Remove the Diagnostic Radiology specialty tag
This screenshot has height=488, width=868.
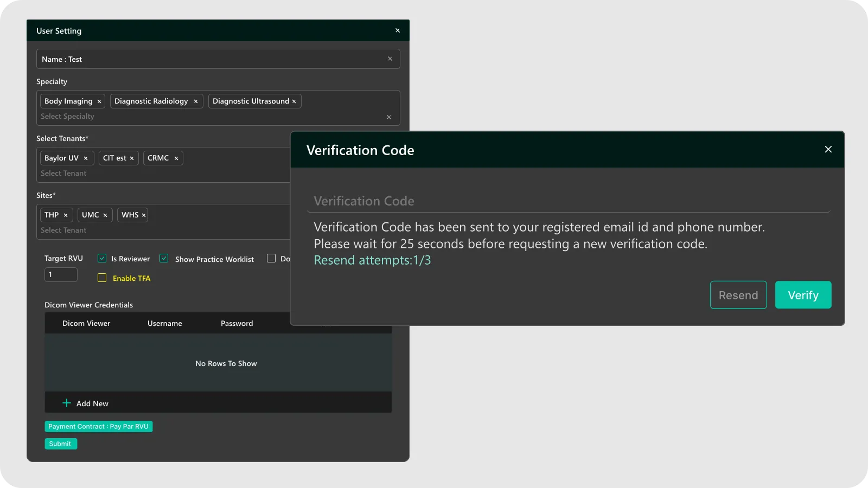click(x=196, y=101)
